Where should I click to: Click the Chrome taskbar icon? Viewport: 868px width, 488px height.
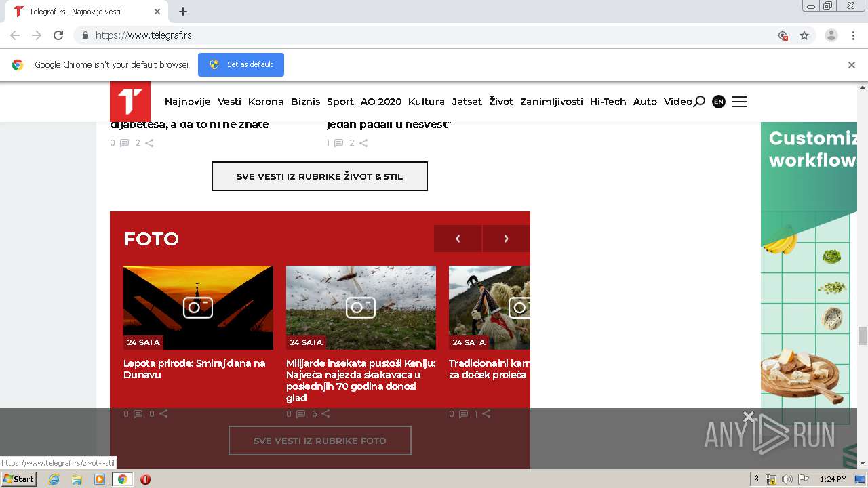coord(123,479)
